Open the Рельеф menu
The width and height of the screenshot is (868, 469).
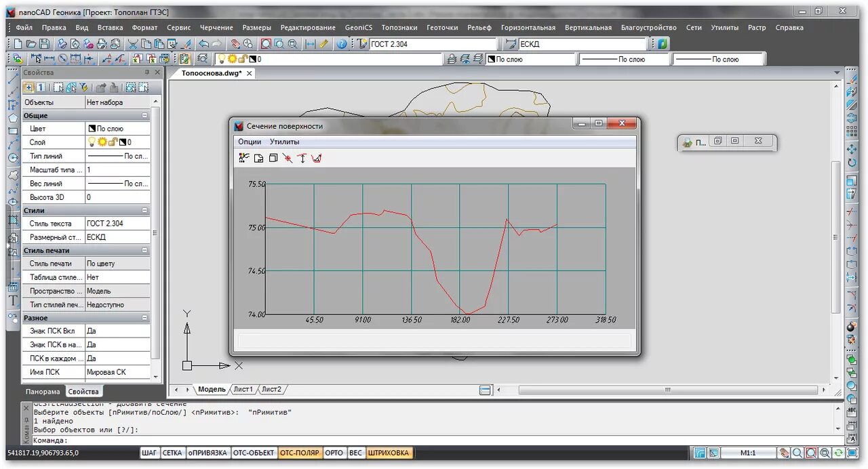pos(479,28)
